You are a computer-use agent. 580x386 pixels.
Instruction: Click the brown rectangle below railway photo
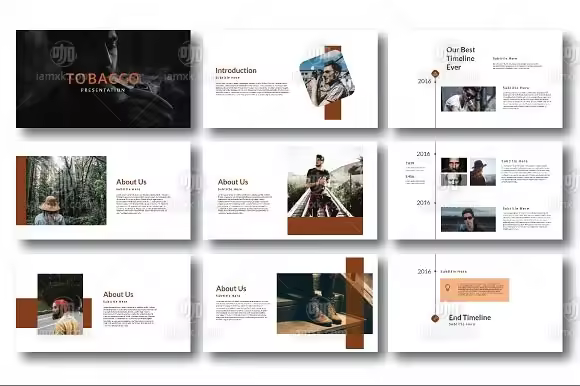click(325, 226)
